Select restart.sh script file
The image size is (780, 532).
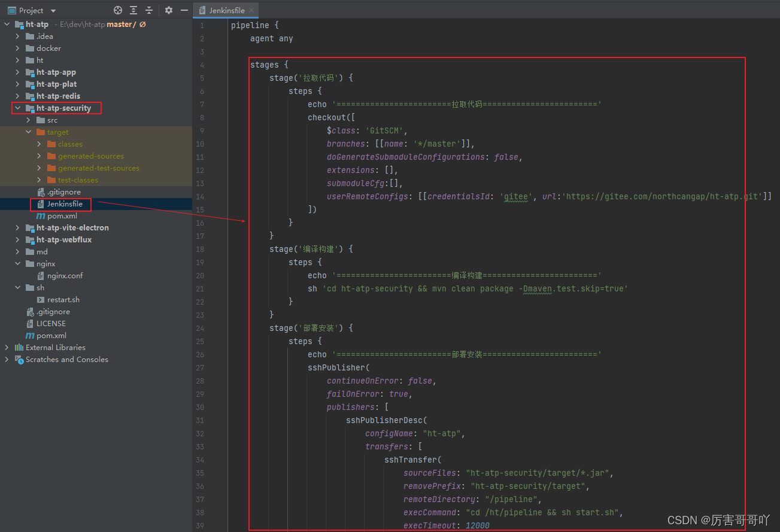63,300
